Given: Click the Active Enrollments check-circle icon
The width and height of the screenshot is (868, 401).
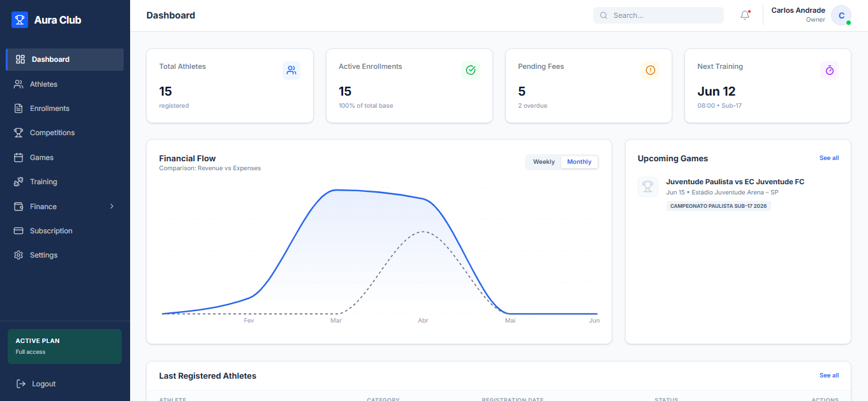Looking at the screenshot, I should [471, 70].
